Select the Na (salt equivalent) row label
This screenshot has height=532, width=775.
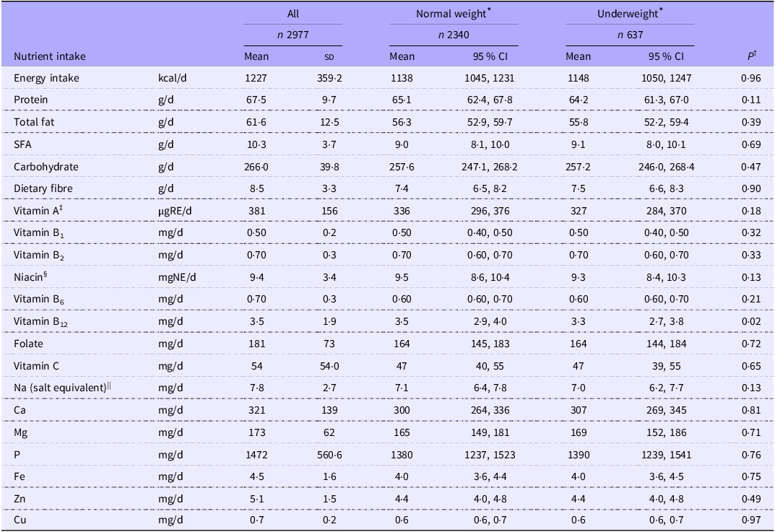(62, 388)
